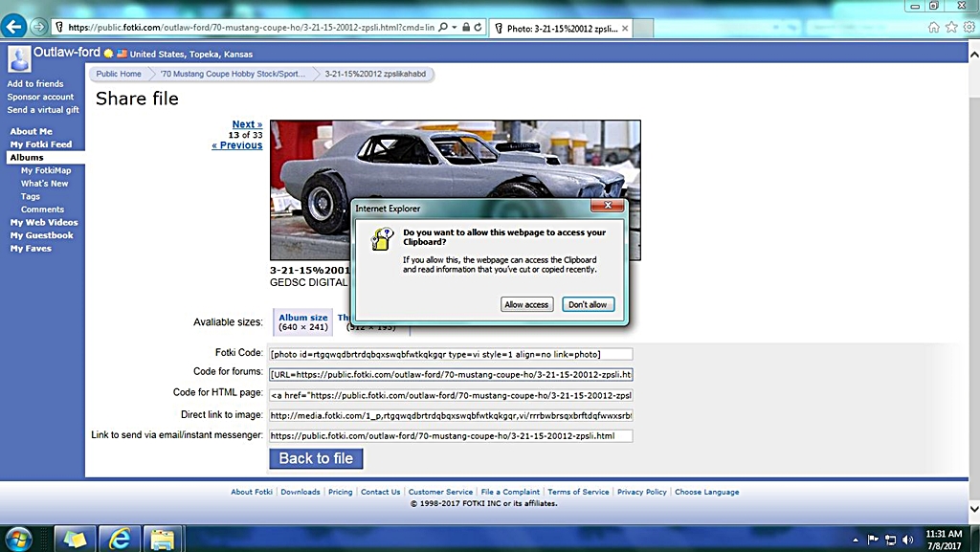Open Internet Explorer from the taskbar
The height and width of the screenshot is (552, 980).
120,539
